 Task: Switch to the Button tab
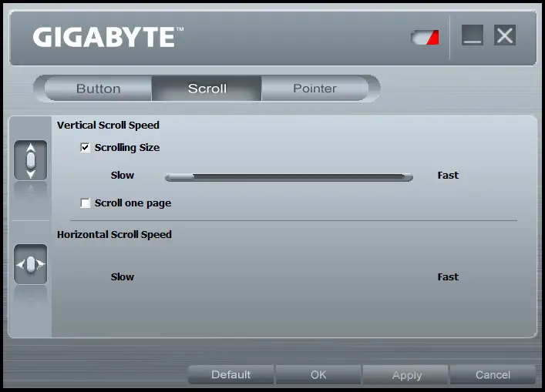(x=99, y=89)
